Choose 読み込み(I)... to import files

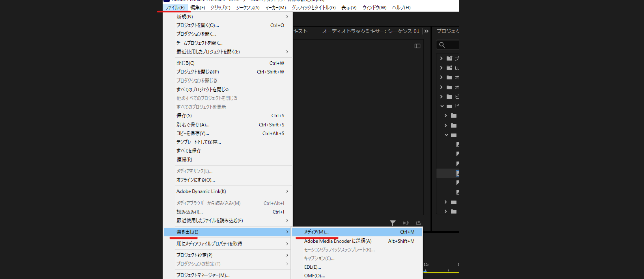tap(190, 212)
